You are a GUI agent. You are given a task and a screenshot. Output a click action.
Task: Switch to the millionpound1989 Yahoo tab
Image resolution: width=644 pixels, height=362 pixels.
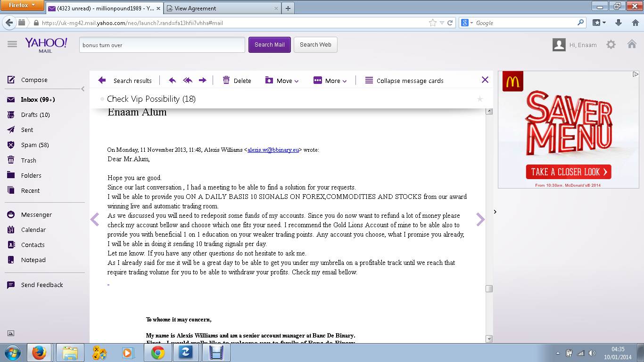[x=104, y=8]
